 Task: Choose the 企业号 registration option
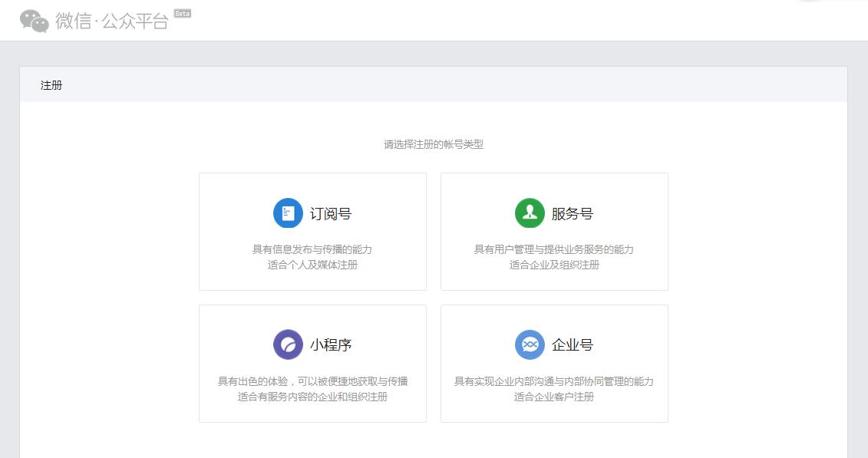coord(554,362)
